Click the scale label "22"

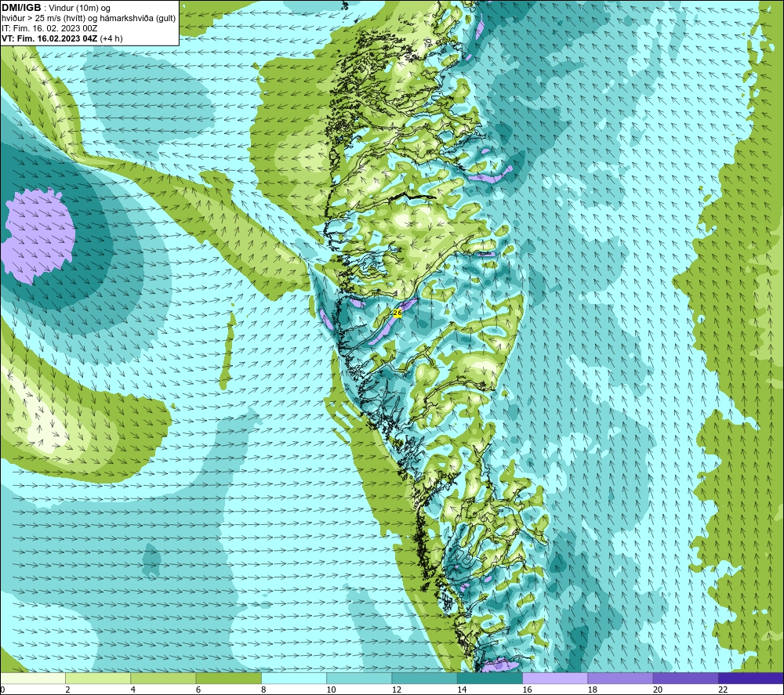click(723, 690)
